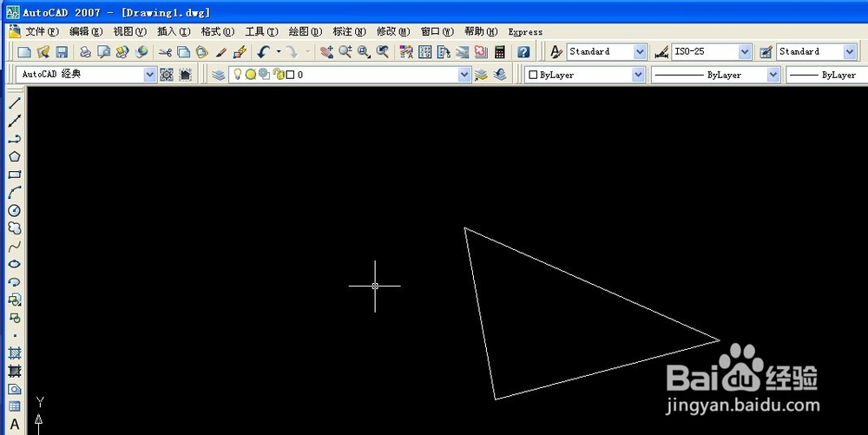Activate the Pan Realtime hand tool

[x=326, y=52]
